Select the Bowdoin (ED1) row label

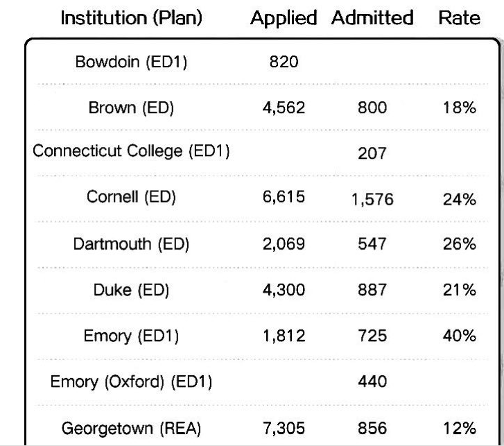pyautogui.click(x=132, y=62)
